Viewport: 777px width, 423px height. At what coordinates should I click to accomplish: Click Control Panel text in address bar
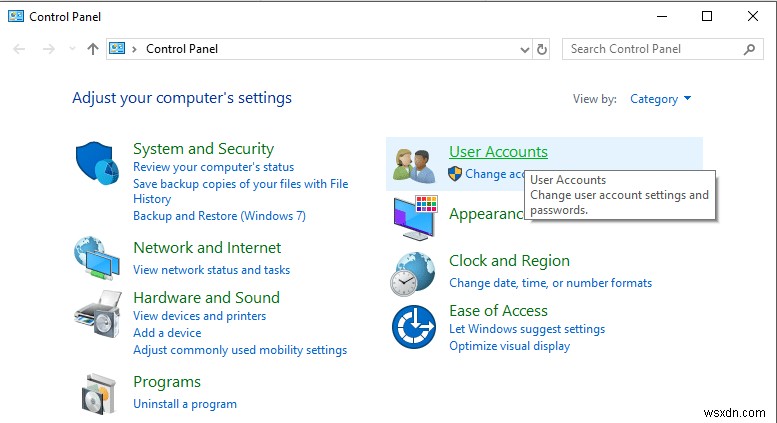tap(182, 49)
